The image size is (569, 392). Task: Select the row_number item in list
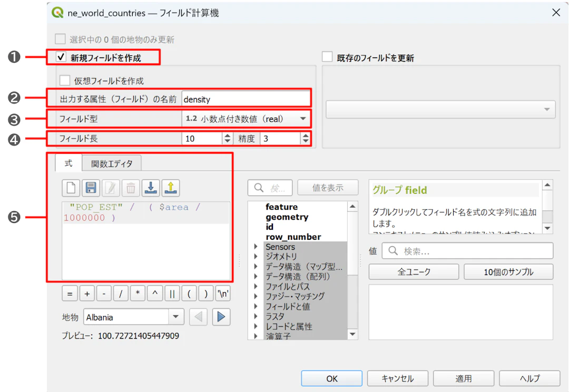293,237
